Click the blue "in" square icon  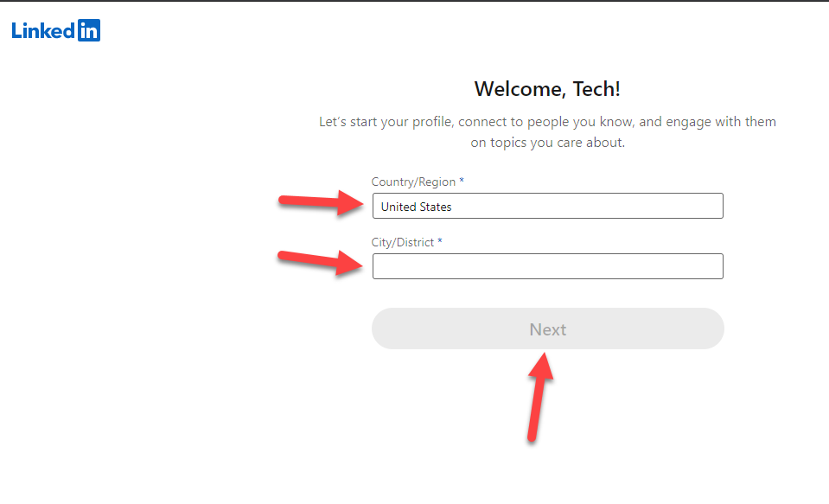coord(89,31)
